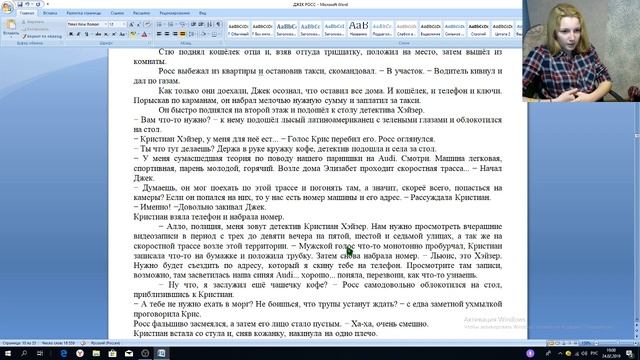Decrease paragraph indent
This screenshot has height=360, width=640.
tap(193, 24)
